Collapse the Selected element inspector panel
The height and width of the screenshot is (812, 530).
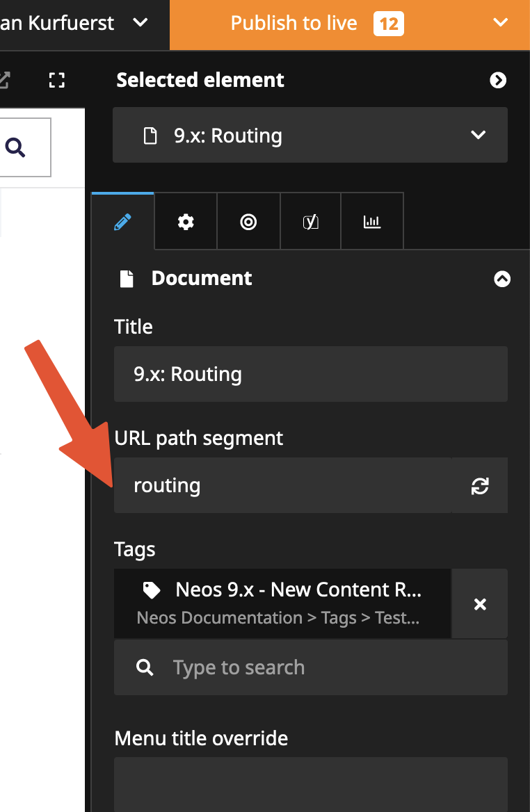coord(498,81)
